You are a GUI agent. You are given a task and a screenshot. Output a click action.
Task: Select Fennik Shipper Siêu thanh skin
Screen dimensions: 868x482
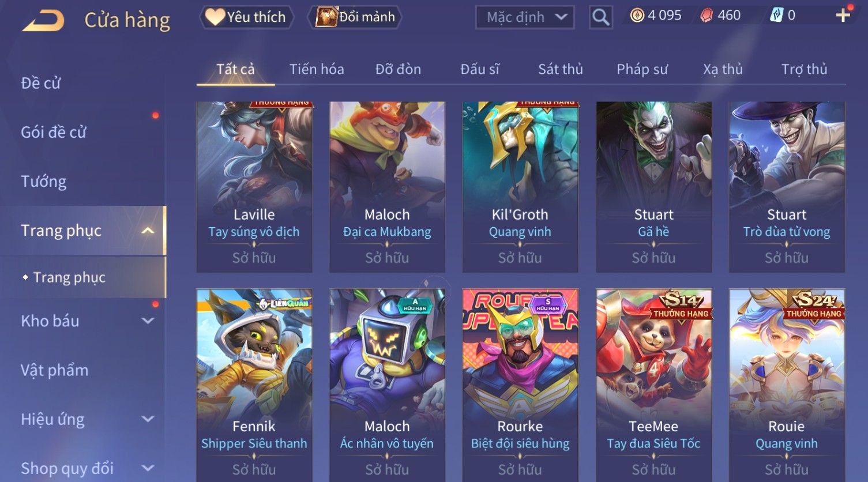(254, 385)
